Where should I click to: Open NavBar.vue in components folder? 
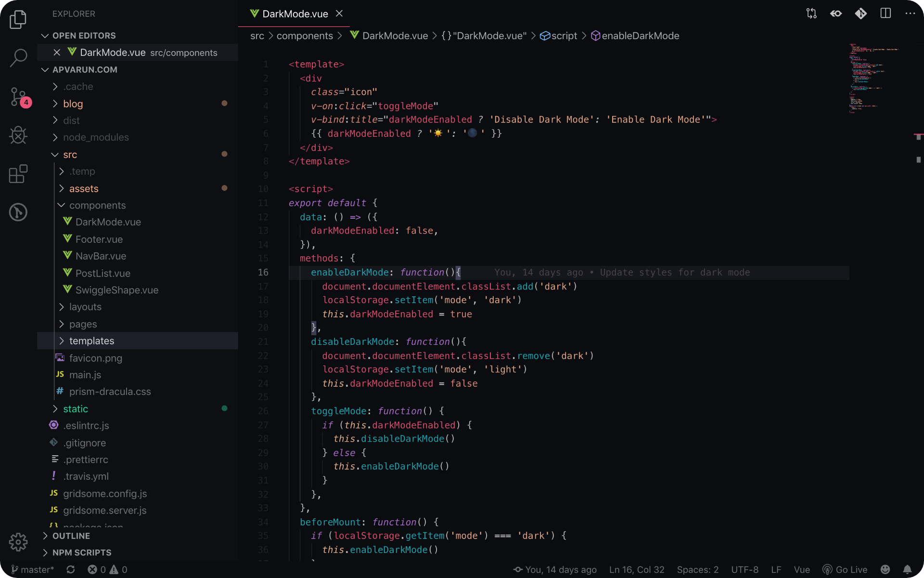click(x=101, y=256)
